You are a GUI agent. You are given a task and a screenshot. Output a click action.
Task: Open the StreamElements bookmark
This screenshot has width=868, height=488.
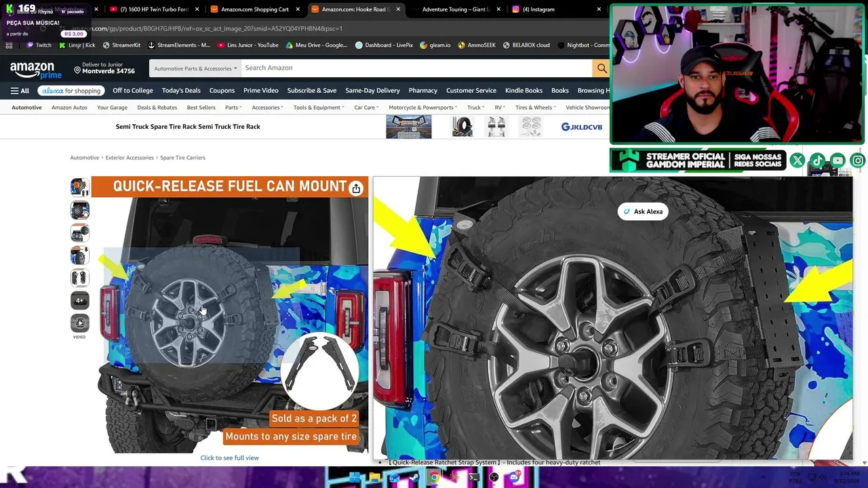coord(179,45)
